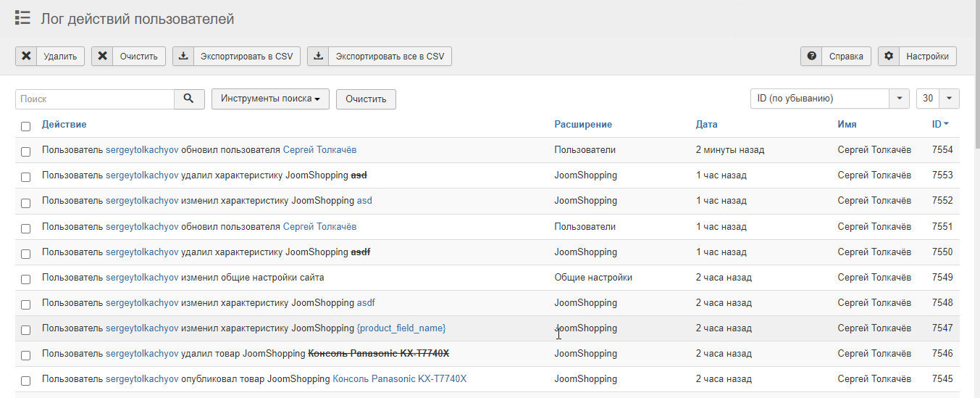Open sergeytolkachyov link in row 7553
The width and height of the screenshot is (980, 398).
142,175
